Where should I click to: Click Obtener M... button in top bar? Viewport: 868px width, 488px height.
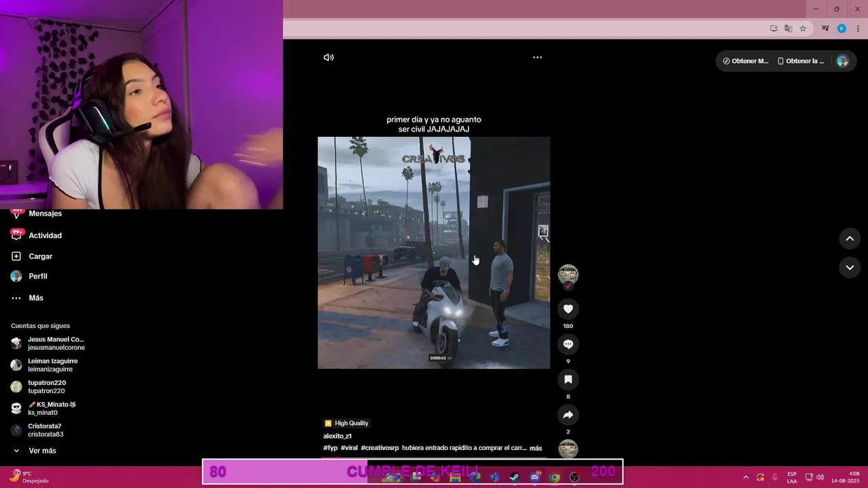[746, 61]
